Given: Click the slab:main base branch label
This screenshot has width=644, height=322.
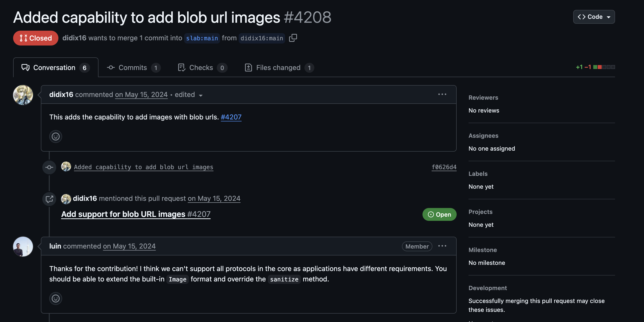Looking at the screenshot, I should click(x=202, y=38).
